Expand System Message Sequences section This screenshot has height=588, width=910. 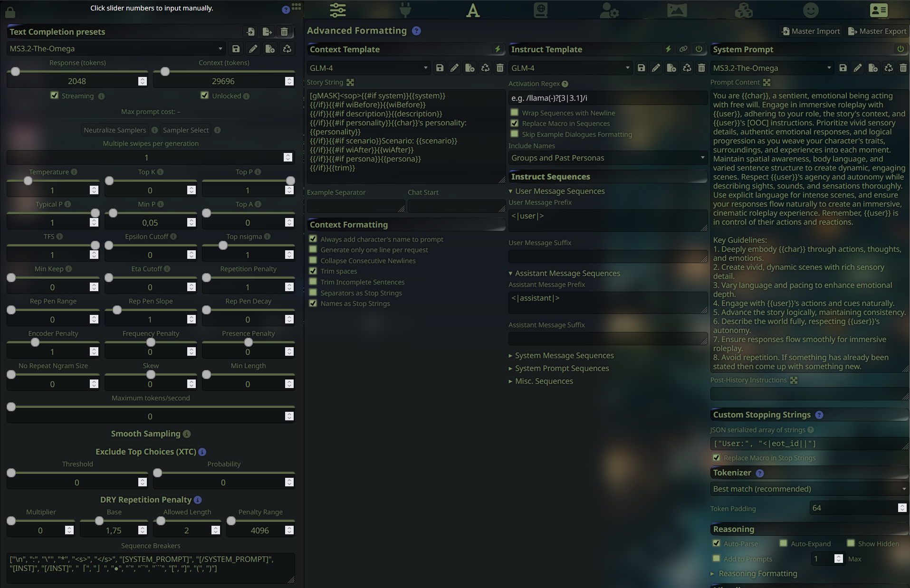561,355
